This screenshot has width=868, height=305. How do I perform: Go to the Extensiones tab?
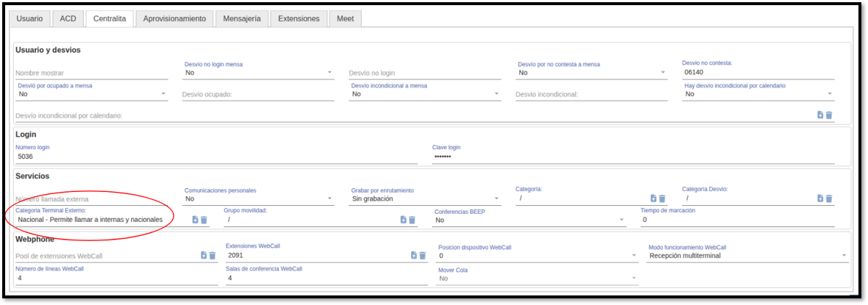tap(299, 18)
